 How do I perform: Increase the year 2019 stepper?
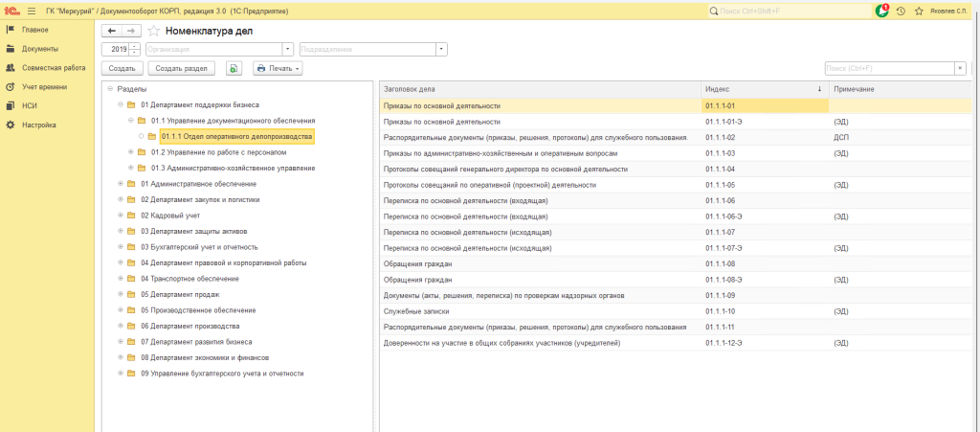coord(135,46)
